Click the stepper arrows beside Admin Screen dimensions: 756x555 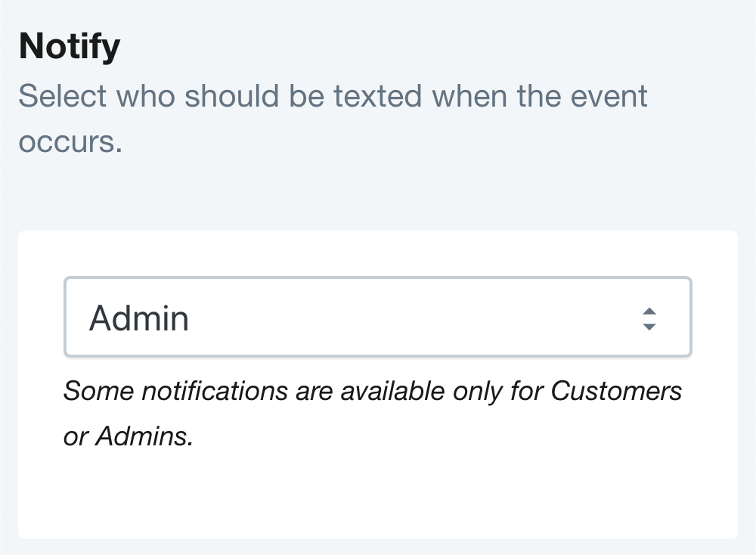point(649,318)
